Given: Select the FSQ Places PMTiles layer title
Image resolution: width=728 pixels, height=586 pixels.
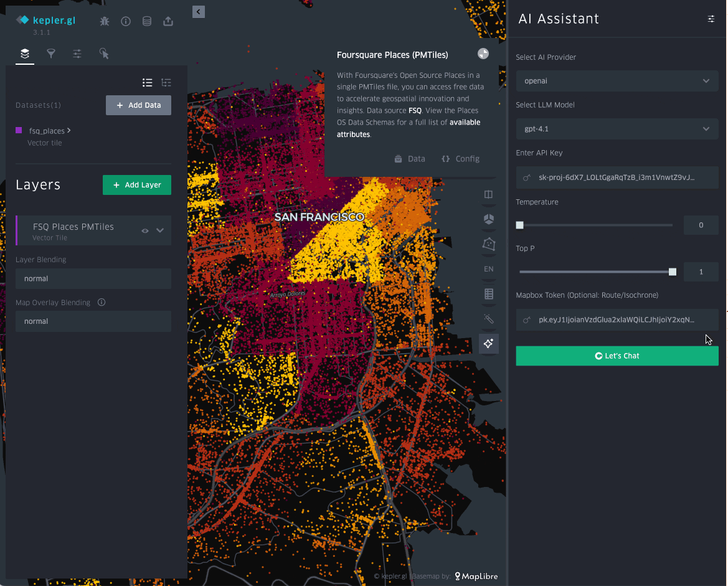Looking at the screenshot, I should tap(73, 227).
